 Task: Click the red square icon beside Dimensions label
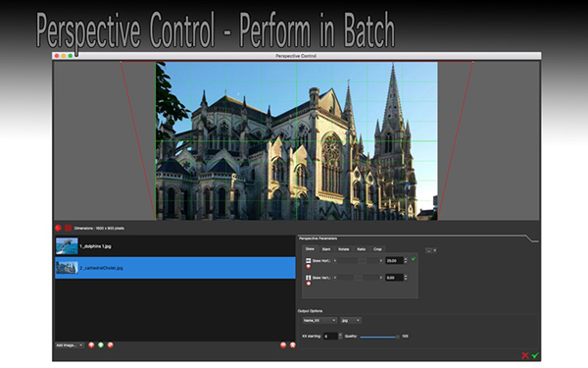(69, 228)
